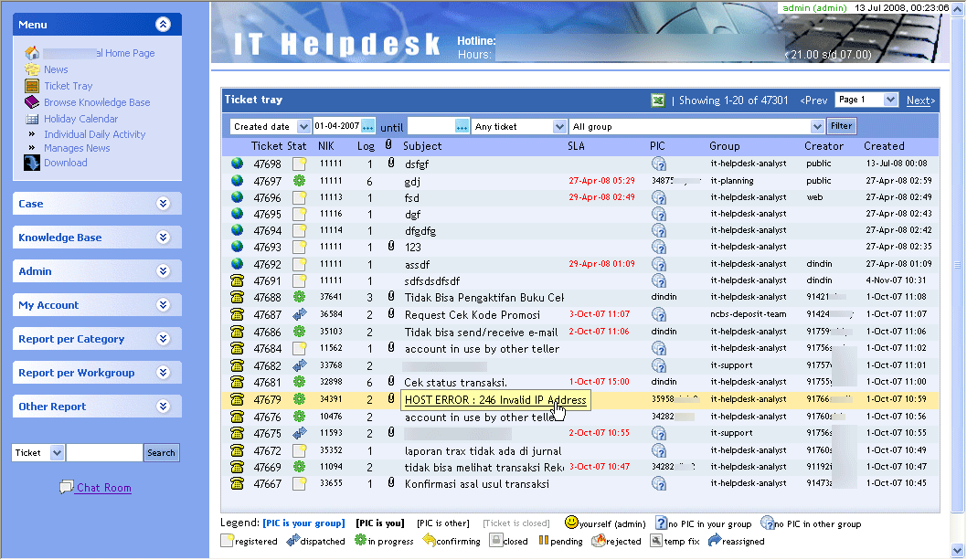Click the Browse Knowledge Base book icon
Screen dimensions: 967x560
click(32, 102)
